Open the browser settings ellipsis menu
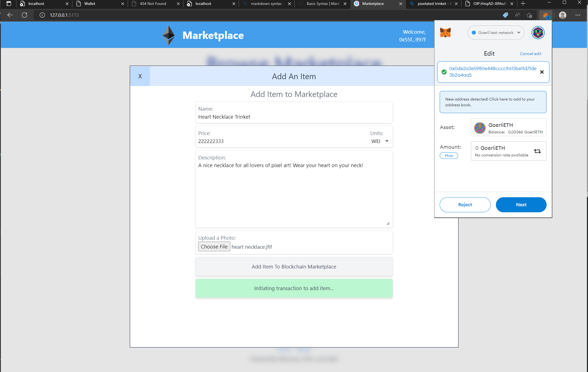This screenshot has width=588, height=372. click(578, 15)
